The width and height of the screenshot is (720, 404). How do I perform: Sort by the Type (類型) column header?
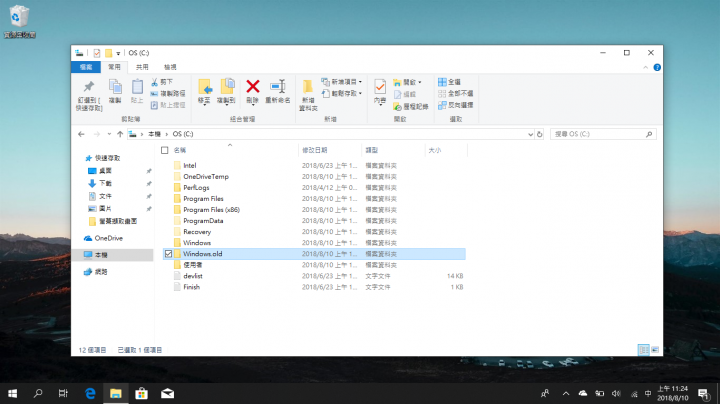(x=371, y=150)
